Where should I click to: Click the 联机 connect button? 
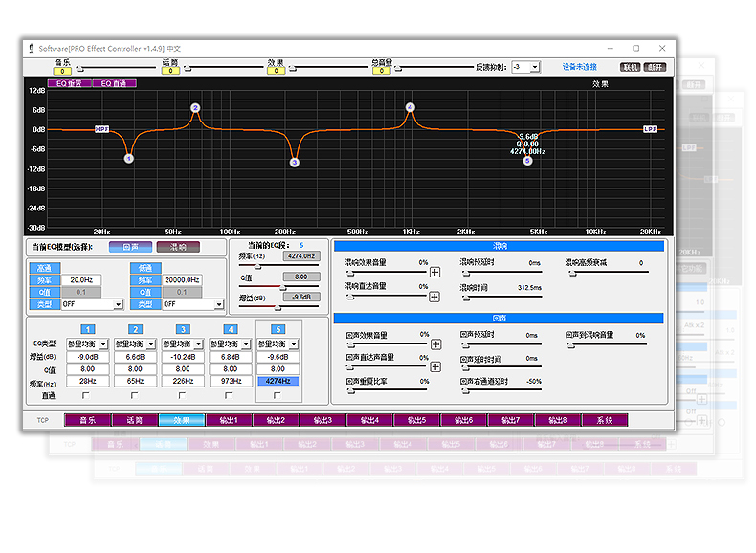(631, 67)
